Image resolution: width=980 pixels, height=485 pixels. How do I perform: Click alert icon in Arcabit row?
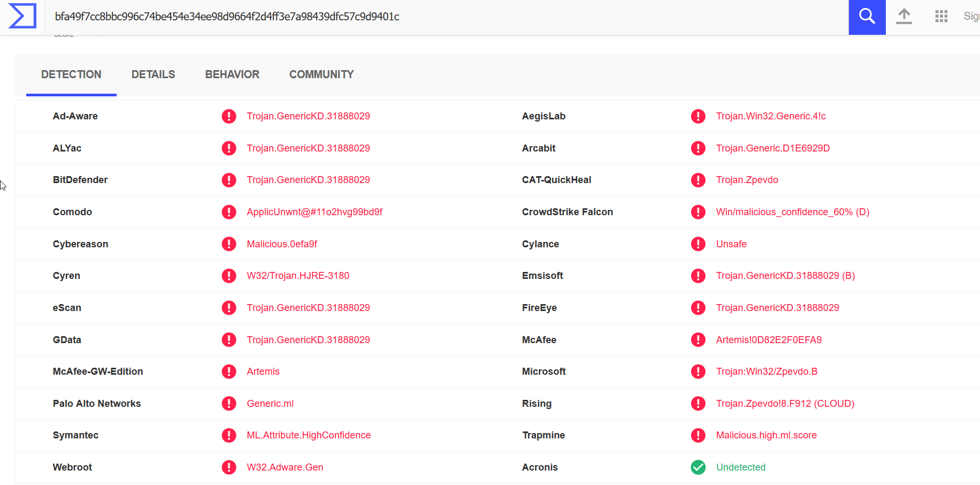click(x=698, y=148)
